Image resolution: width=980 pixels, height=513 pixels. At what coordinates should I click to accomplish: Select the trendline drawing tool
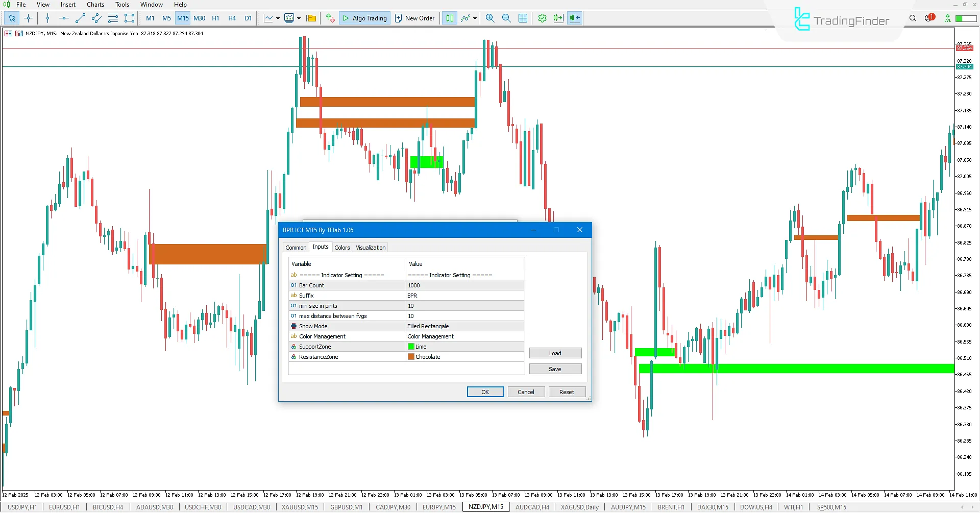[x=80, y=18]
